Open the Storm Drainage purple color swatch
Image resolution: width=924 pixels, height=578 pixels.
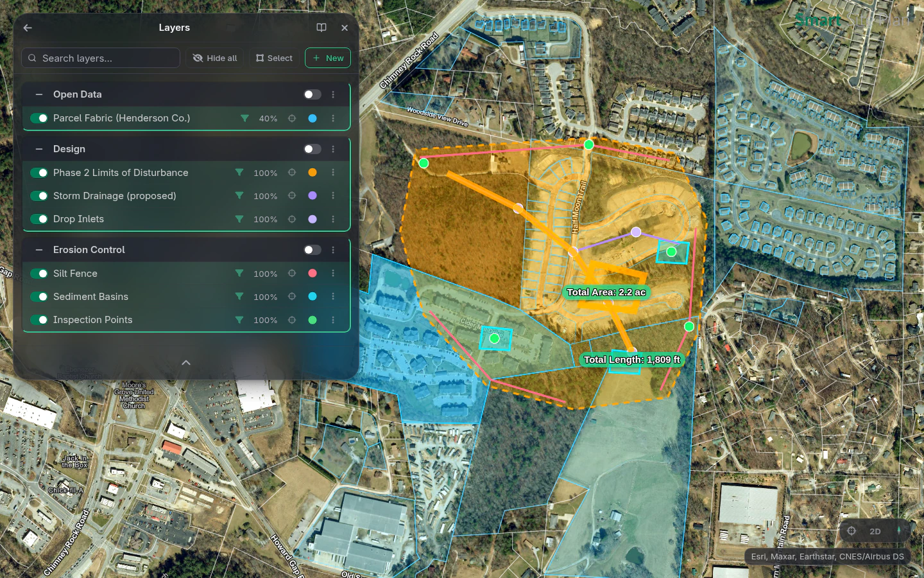[x=312, y=196]
